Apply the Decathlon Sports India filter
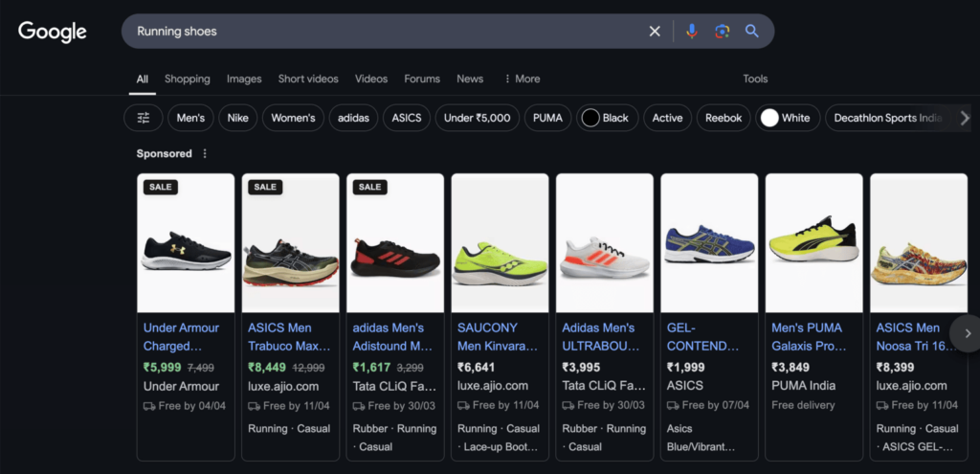 pyautogui.click(x=887, y=118)
